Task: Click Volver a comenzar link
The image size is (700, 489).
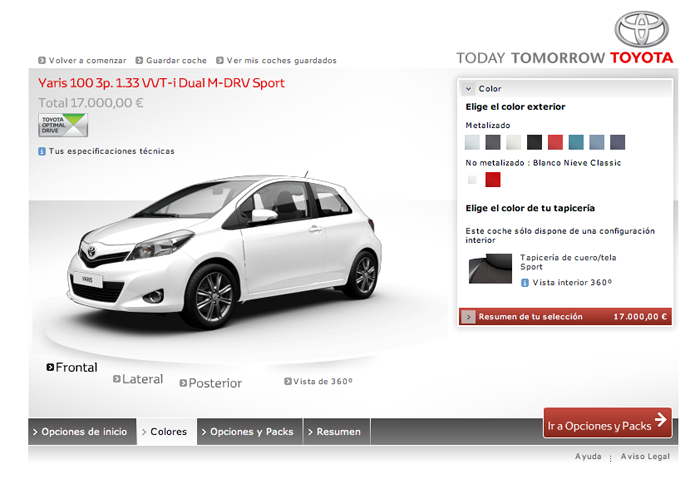Action: point(88,60)
